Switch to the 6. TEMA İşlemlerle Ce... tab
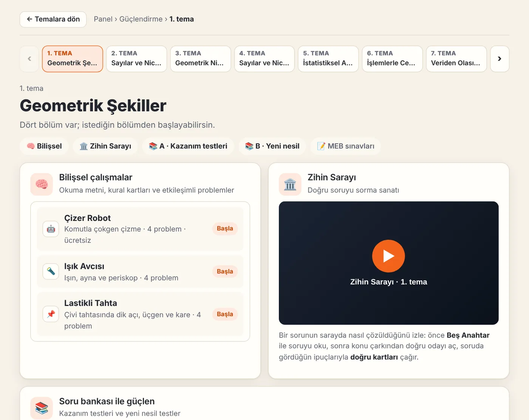This screenshot has height=420, width=529. pos(392,59)
